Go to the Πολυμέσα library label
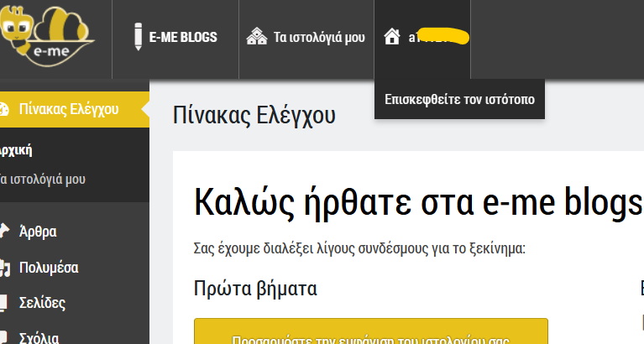Screen dimensions: 644x344 (x=49, y=268)
